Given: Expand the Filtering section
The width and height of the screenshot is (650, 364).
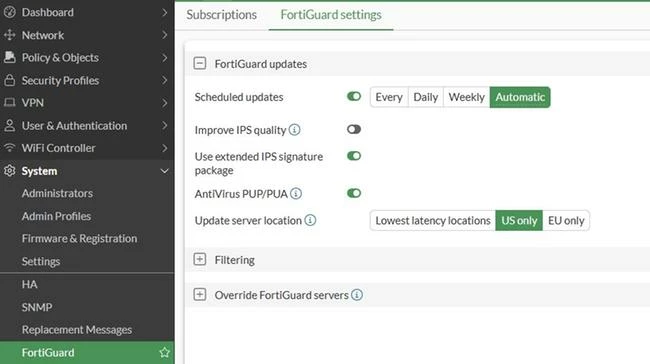Looking at the screenshot, I should [x=200, y=260].
